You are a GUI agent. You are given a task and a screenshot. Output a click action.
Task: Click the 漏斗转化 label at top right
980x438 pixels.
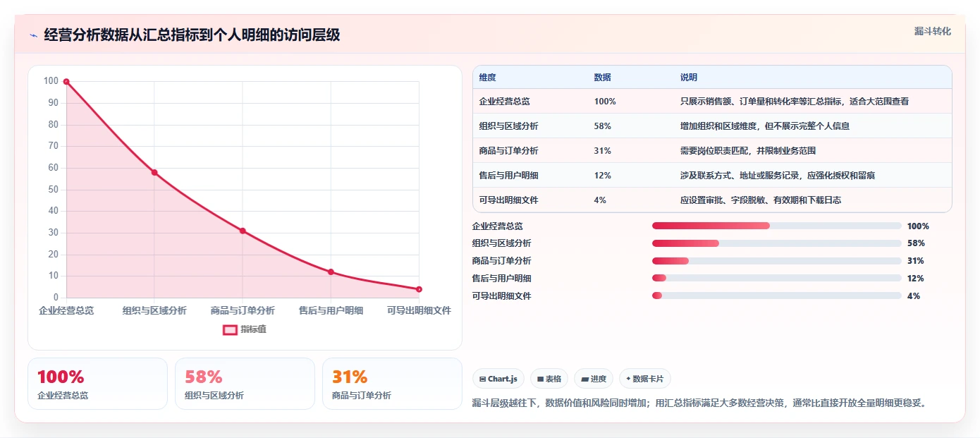(x=933, y=32)
